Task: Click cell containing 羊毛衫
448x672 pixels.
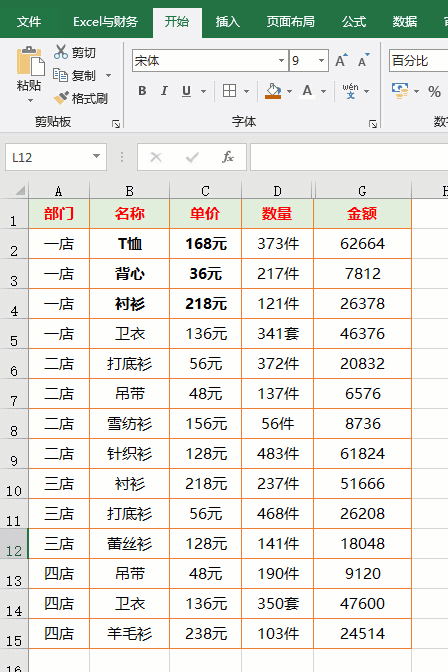Action: coord(129,633)
